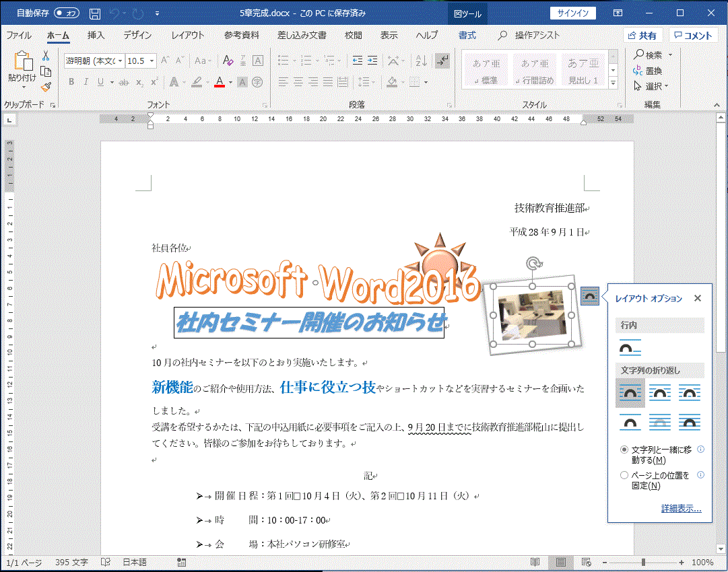The image size is (728, 572).
Task: Expand the styles gallery more button
Action: [x=614, y=83]
